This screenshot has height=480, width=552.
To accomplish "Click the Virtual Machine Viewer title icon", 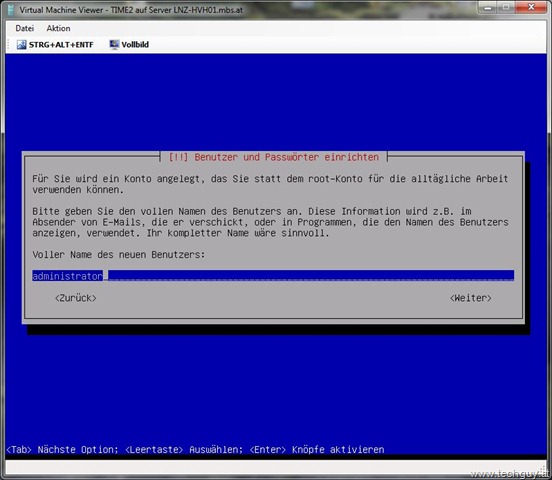I will tap(11, 10).
